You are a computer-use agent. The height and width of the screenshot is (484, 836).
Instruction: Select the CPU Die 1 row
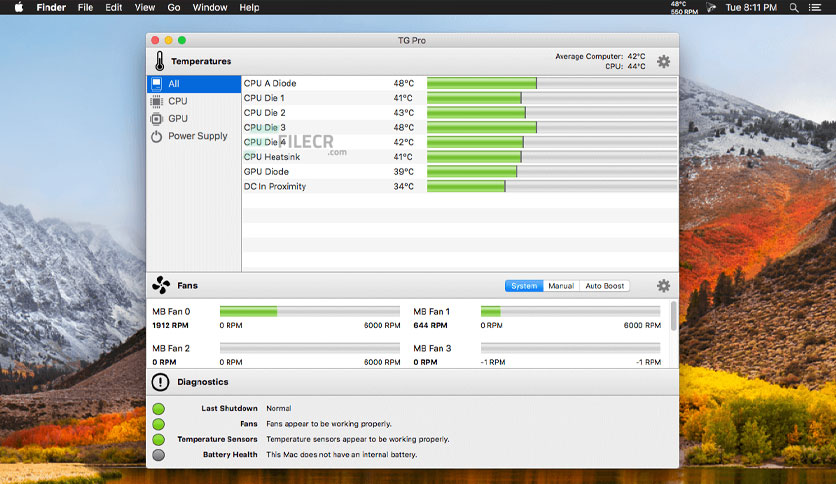coord(460,98)
